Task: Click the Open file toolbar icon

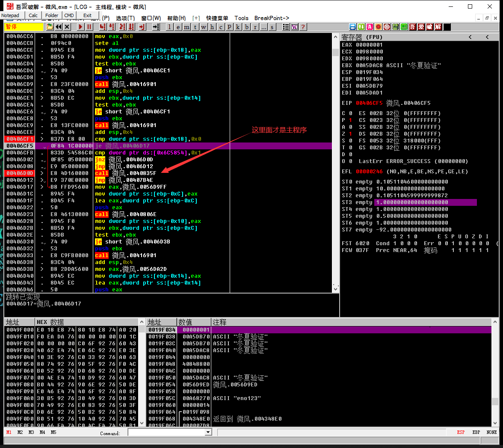Action: click(50, 27)
